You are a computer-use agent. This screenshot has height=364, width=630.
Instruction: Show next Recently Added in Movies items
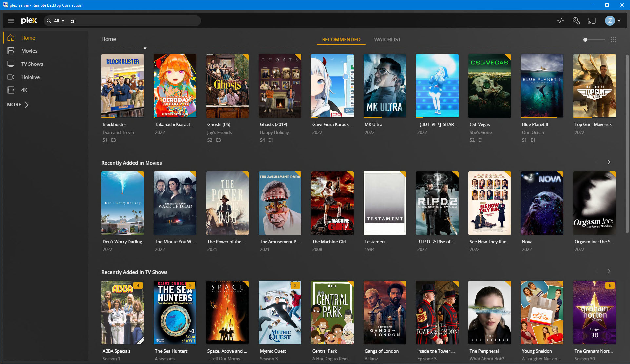[609, 162]
